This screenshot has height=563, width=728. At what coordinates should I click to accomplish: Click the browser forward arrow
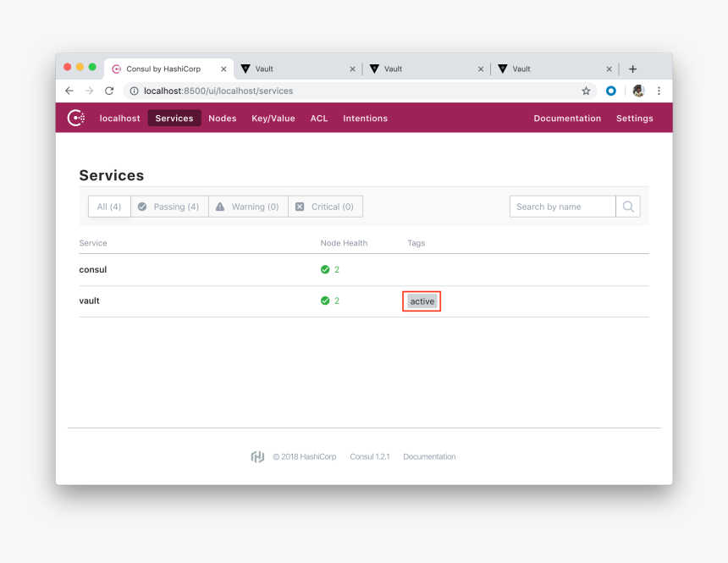(89, 91)
